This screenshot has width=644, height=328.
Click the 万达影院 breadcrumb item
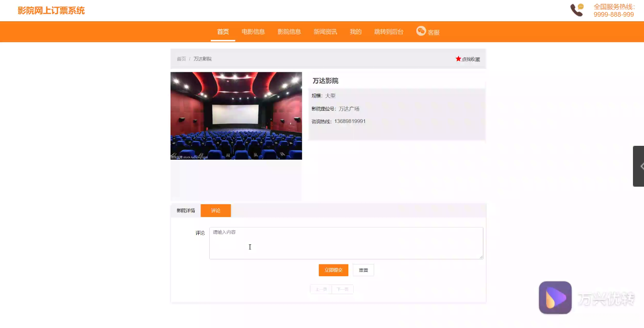(203, 59)
